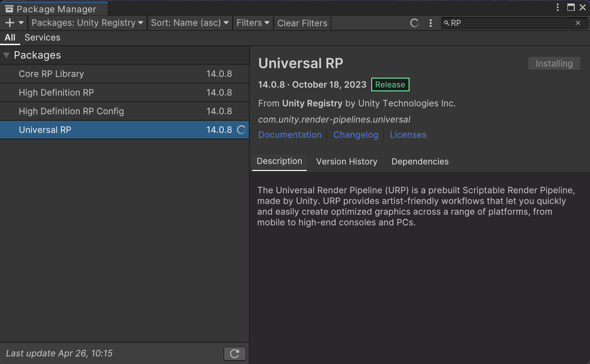
Task: Click the Installing button
Action: pos(554,63)
